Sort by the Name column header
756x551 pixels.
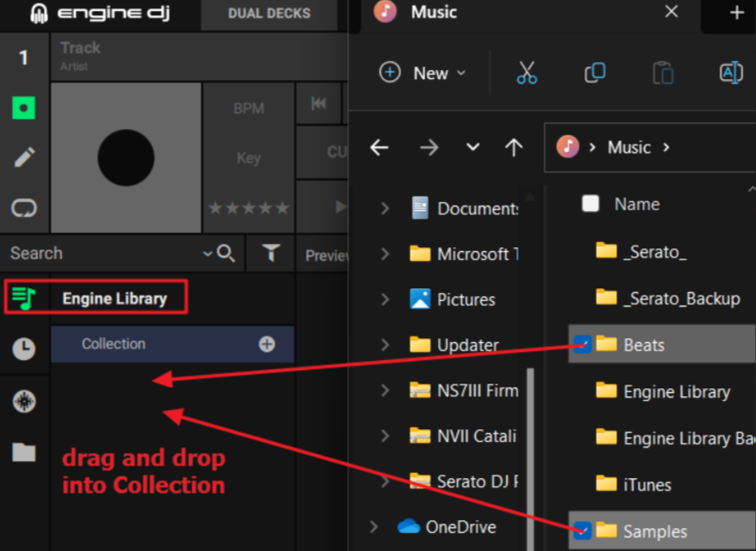pos(636,204)
